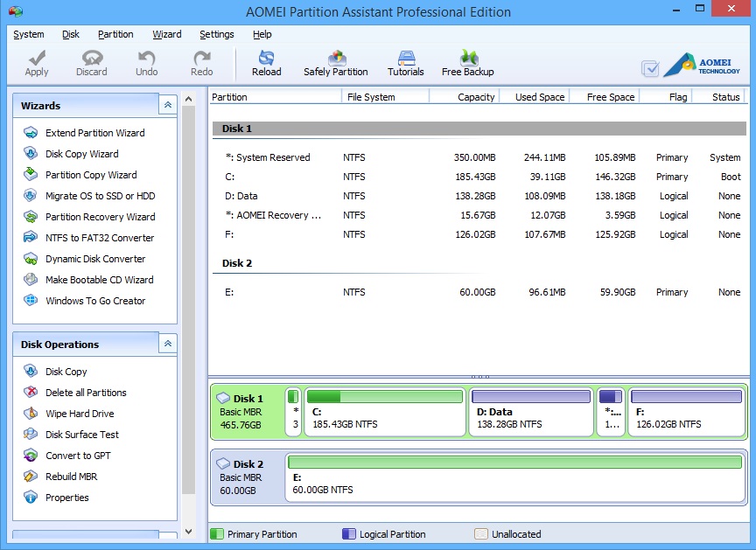Select the C: partition usage bar in Disk 1
This screenshot has width=756, height=550.
[384, 397]
